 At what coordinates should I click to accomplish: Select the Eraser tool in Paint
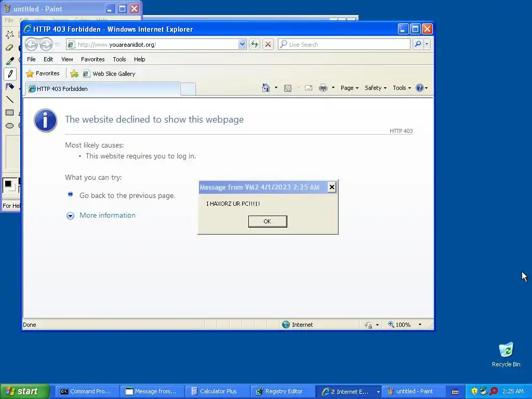10,47
